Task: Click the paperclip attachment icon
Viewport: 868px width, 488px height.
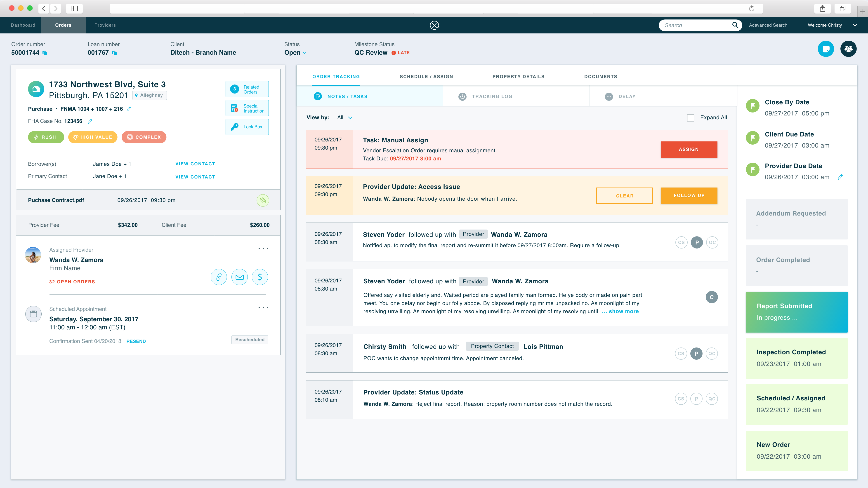Action: (x=263, y=200)
